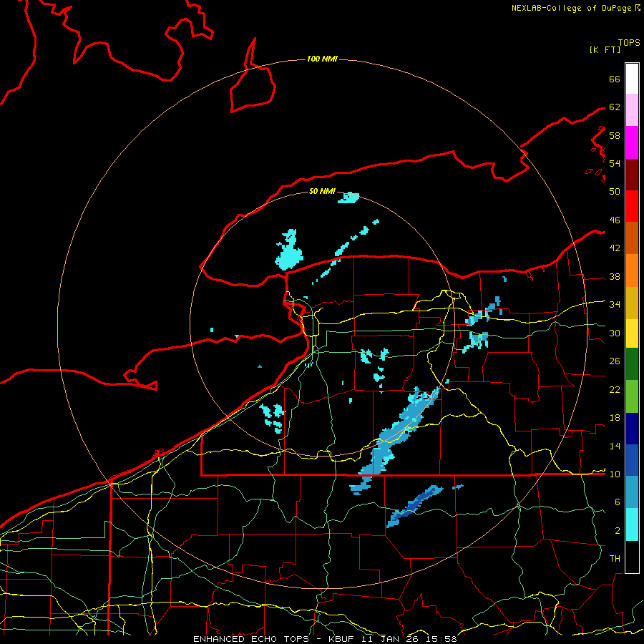Image resolution: width=644 pixels, height=644 pixels.
Task: Click the bright red 50 kft swatch
Action: tap(632, 206)
